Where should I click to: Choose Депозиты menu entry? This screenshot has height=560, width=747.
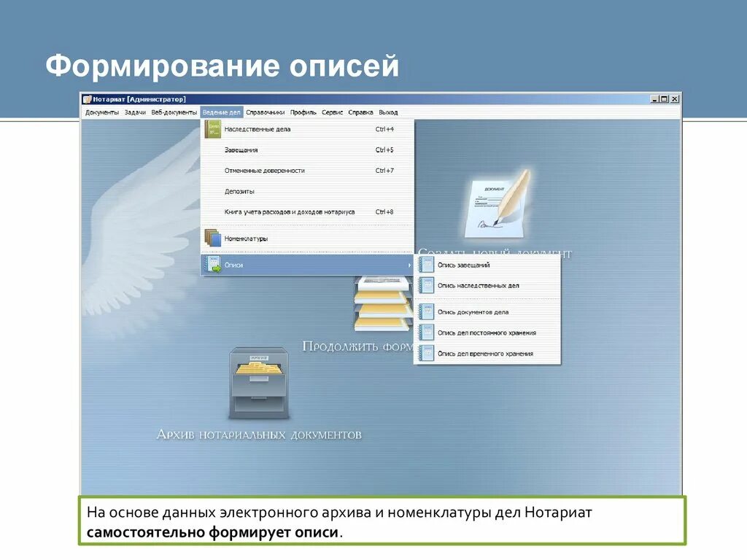point(307,192)
